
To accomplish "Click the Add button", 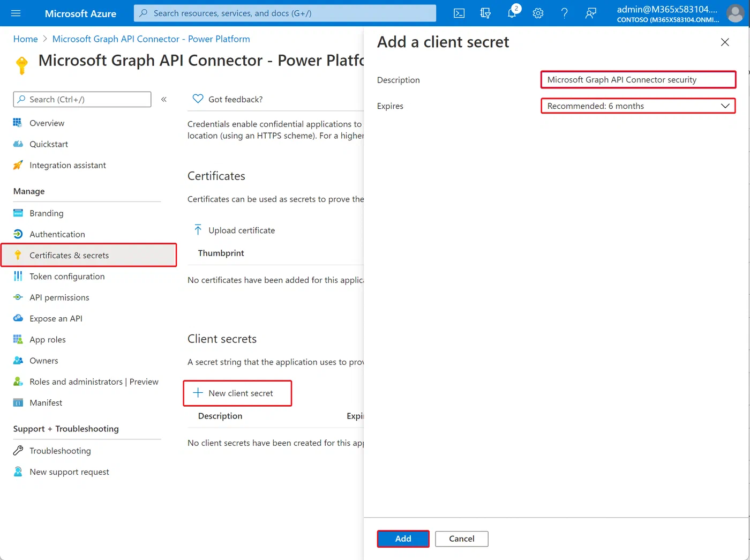I will 403,539.
